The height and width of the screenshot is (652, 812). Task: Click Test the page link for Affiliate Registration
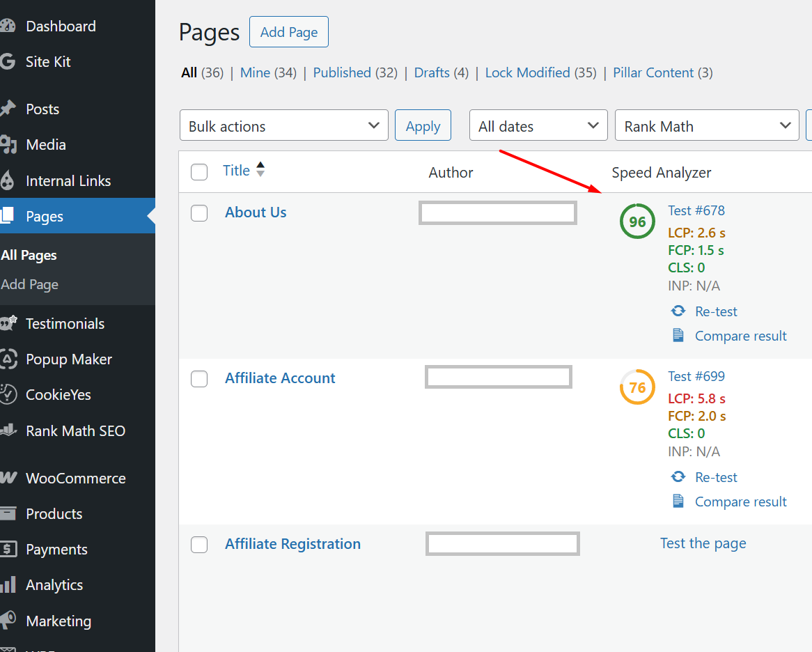[x=703, y=543]
